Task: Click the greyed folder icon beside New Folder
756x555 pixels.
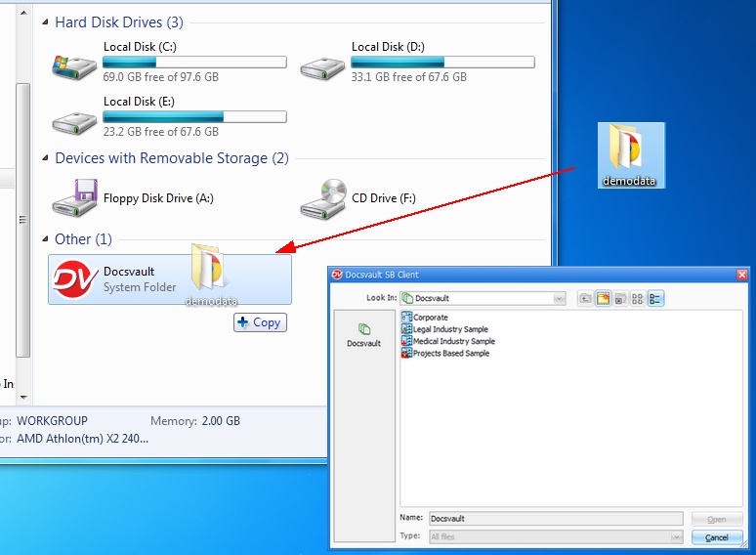Action: [620, 299]
